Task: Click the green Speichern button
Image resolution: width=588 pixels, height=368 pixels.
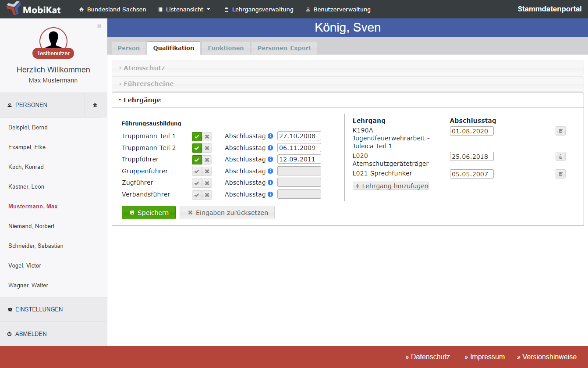Action: [149, 213]
